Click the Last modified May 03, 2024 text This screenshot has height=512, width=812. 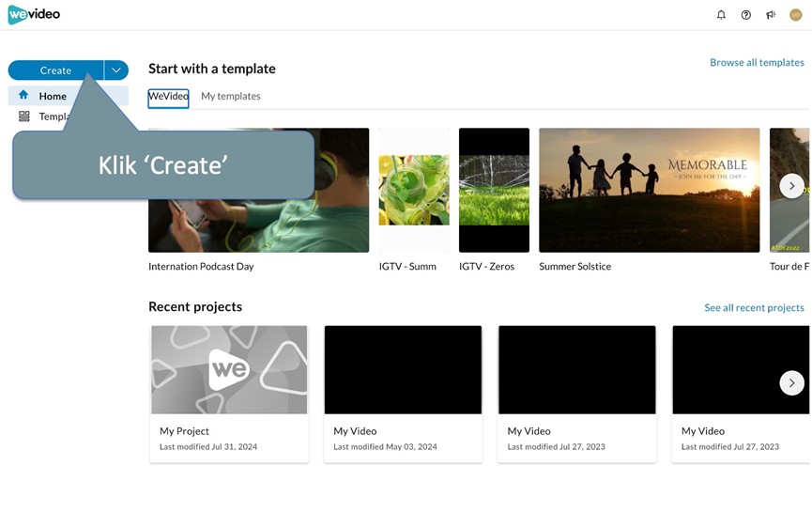385,446
